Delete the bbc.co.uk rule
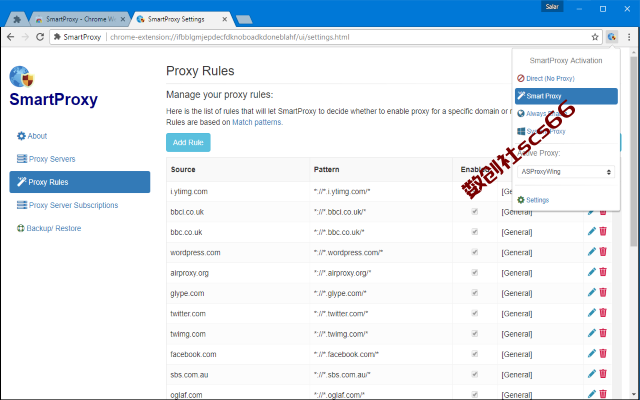Screen dimensions: 640x400 [x=603, y=231]
